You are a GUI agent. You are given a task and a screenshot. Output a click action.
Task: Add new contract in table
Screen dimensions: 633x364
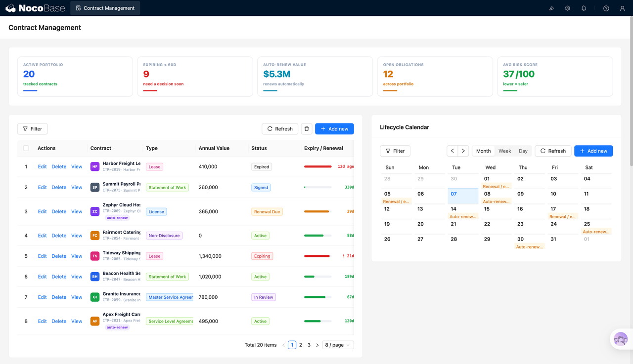[x=334, y=129]
